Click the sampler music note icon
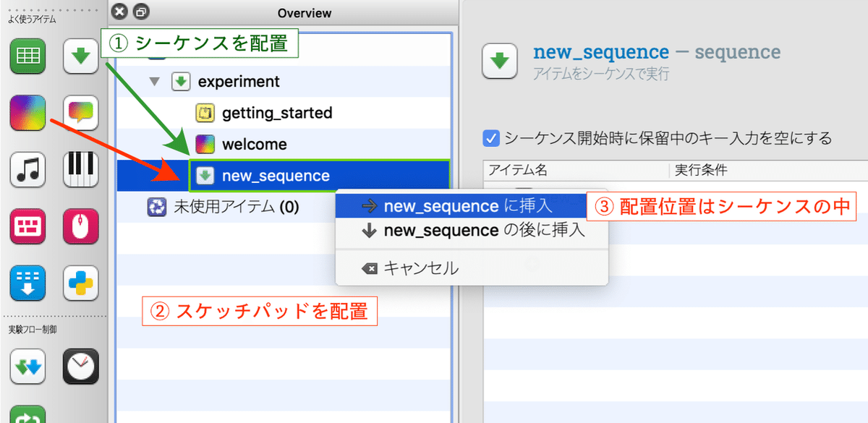The image size is (868, 423). click(x=28, y=169)
